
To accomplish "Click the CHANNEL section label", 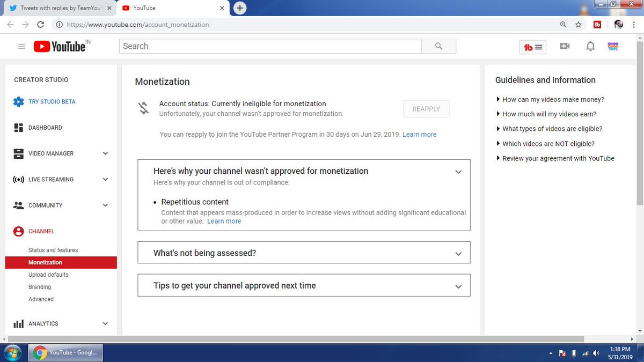I will coord(41,232).
